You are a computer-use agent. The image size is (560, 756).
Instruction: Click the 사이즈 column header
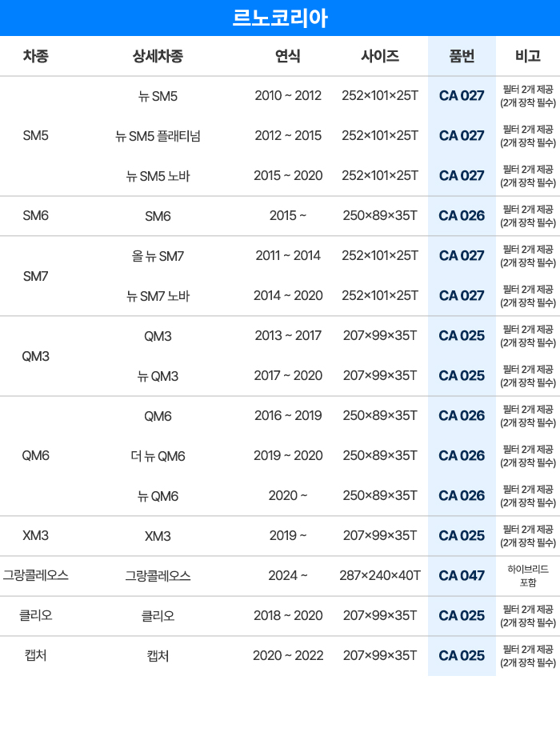click(x=380, y=56)
